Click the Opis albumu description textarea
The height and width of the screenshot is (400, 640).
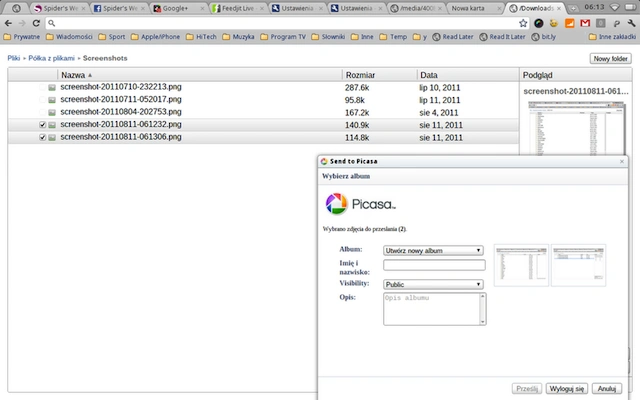[434, 309]
